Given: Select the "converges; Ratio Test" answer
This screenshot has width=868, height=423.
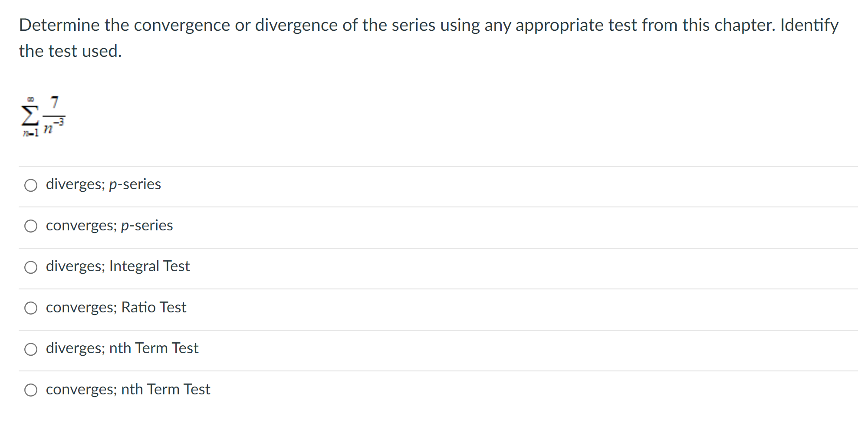Looking at the screenshot, I should pyautogui.click(x=31, y=308).
